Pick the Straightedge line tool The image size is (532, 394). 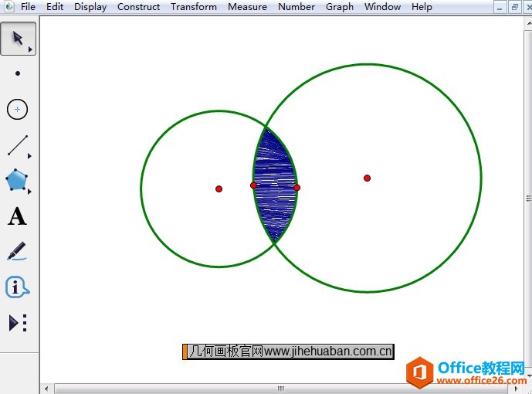(x=18, y=145)
